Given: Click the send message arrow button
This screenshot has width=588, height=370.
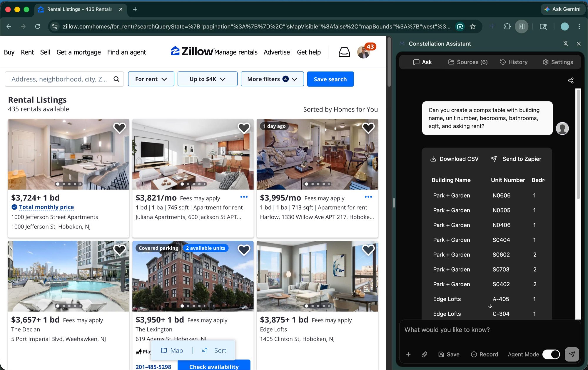Looking at the screenshot, I should (x=572, y=354).
